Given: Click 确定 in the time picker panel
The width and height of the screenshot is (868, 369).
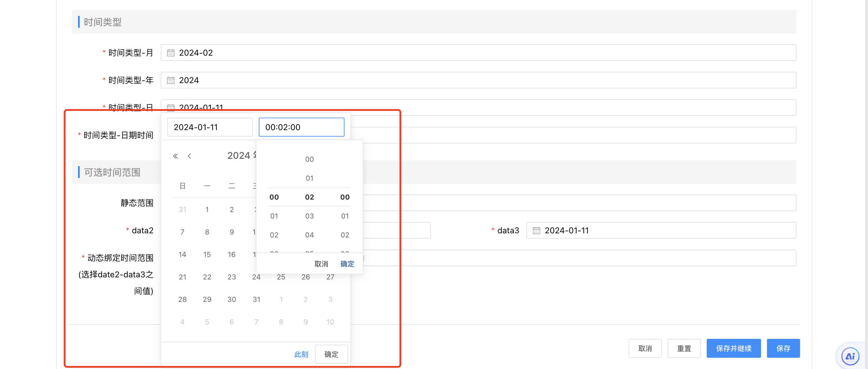Looking at the screenshot, I should [x=347, y=264].
